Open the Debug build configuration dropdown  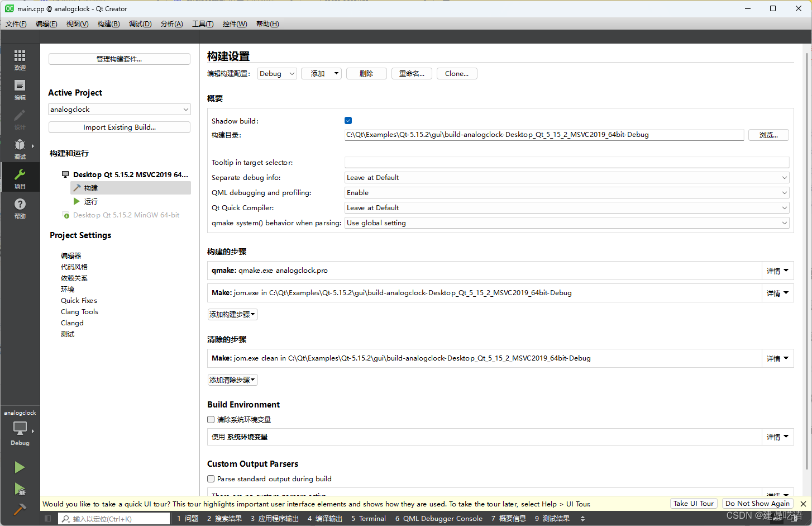pyautogui.click(x=277, y=74)
